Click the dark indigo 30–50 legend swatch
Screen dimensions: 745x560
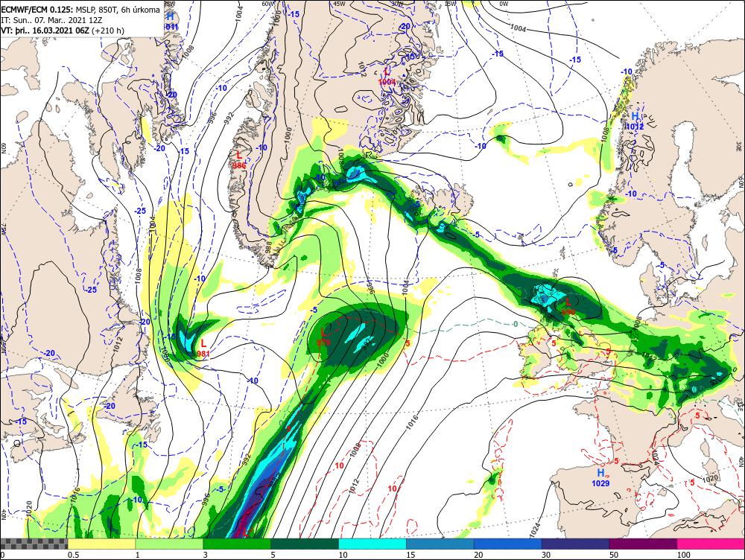[575, 544]
